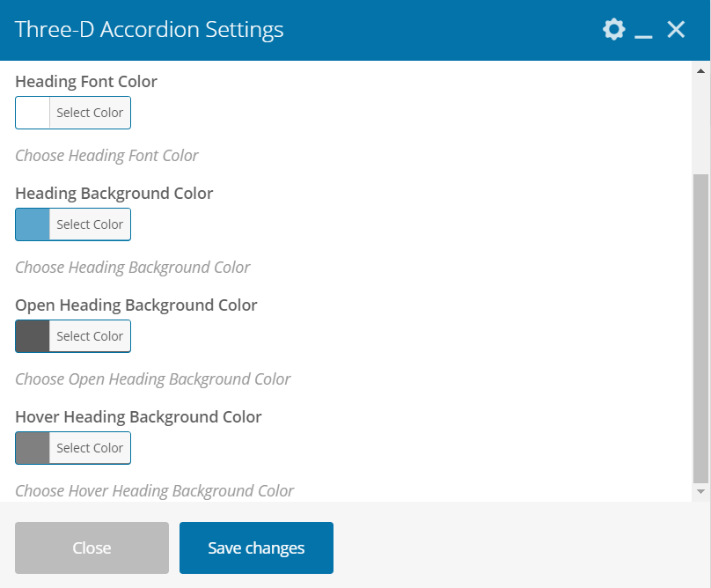Screen dimensions: 711x588
Task: Click the Three-D Accordion Settings title
Action: (150, 30)
